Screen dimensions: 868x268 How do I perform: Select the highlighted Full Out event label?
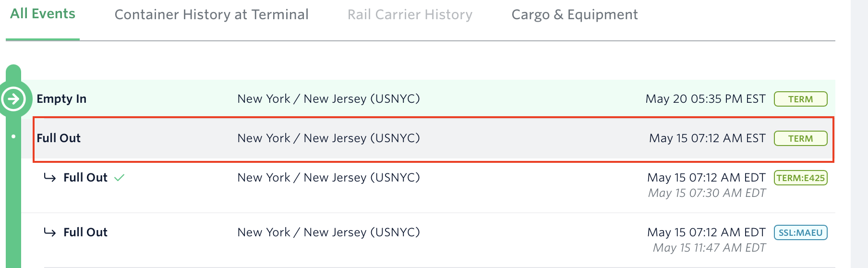(59, 138)
